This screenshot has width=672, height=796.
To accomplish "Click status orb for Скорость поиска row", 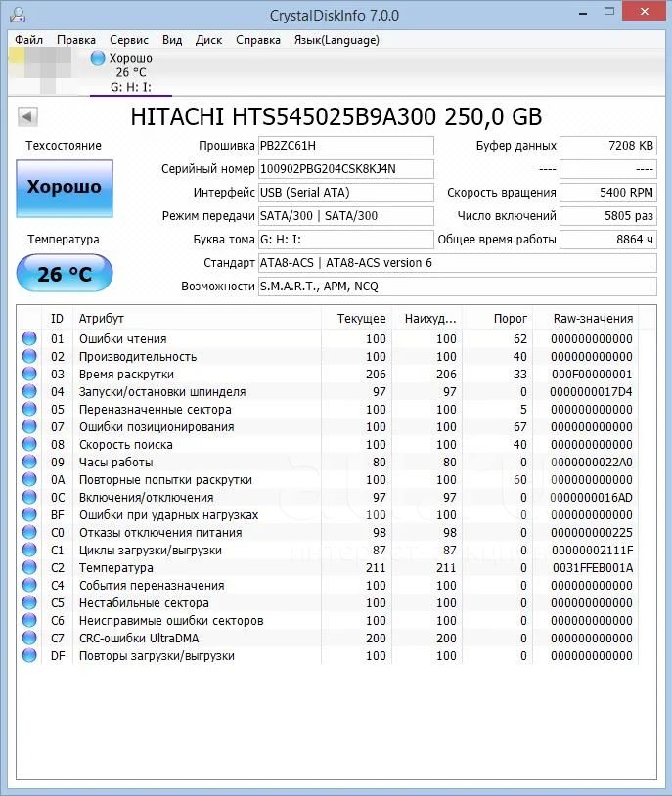I will pyautogui.click(x=29, y=444).
